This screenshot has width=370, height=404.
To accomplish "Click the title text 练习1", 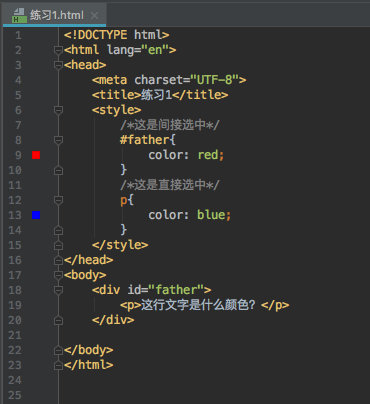I will point(157,95).
